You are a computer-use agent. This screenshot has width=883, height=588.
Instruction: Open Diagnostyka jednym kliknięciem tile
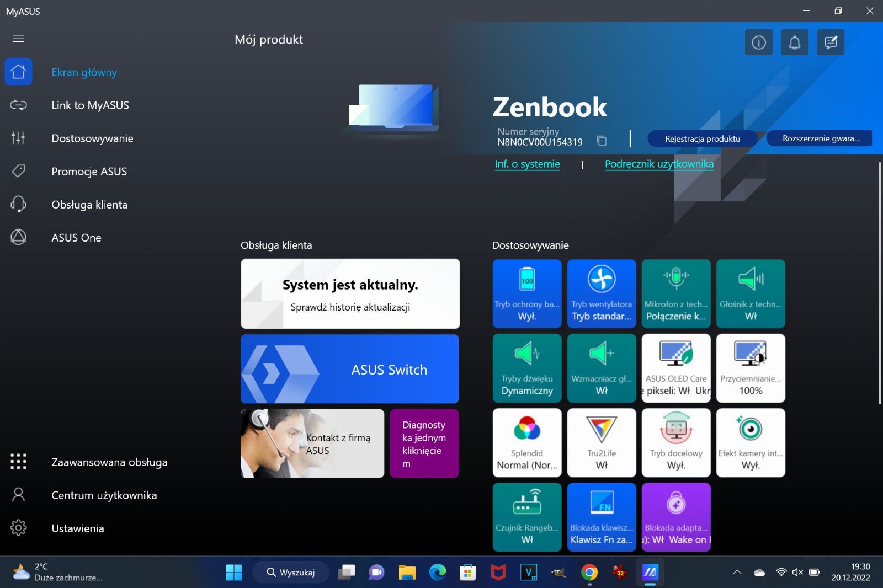(424, 443)
